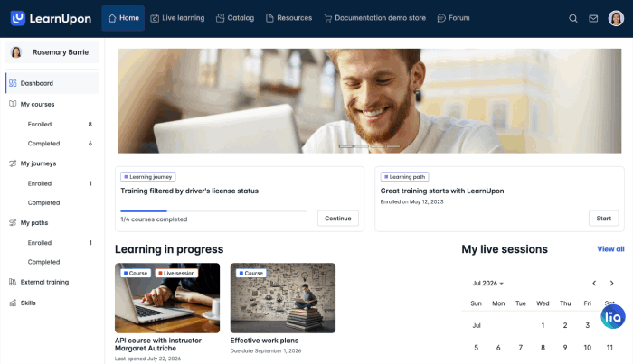Open API course with instructor title
Image resolution: width=633 pixels, height=364 pixels.
[x=158, y=344]
